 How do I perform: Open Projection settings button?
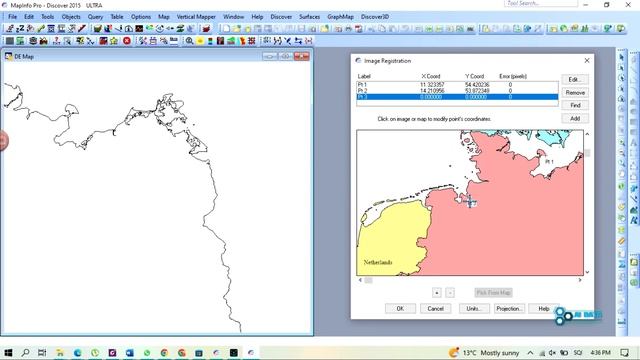(509, 309)
